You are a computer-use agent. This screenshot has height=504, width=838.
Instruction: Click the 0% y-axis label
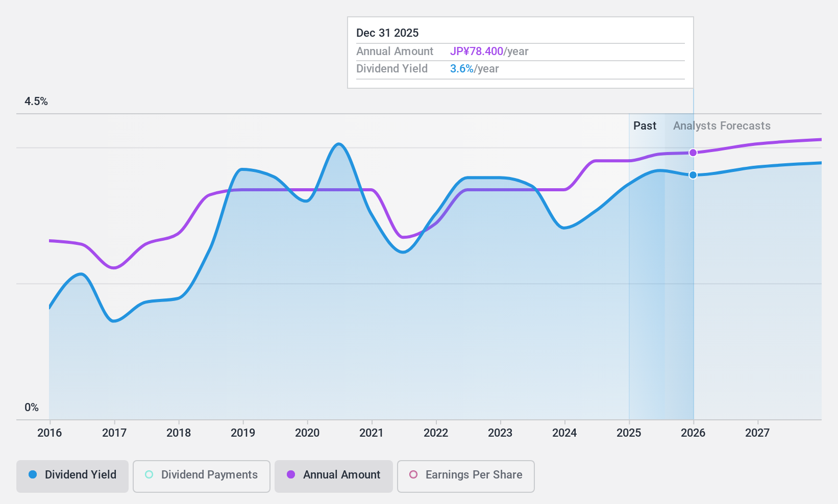coord(32,408)
